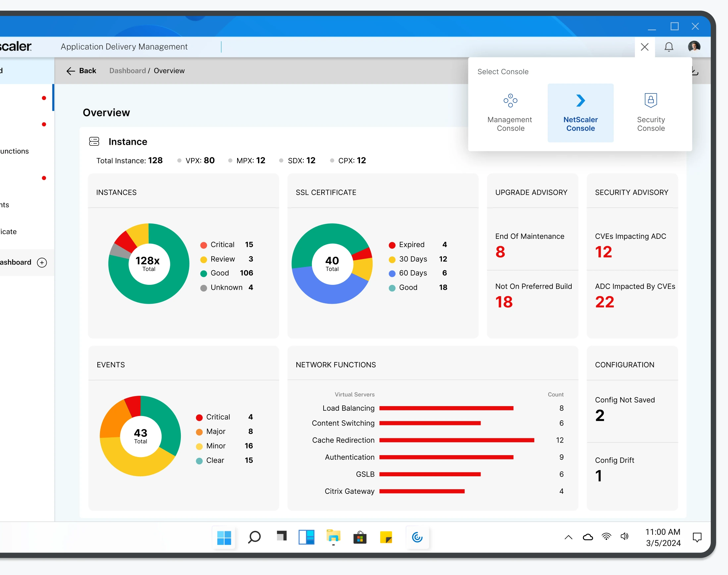
Task: Expand the system tray hidden icons chevron
Action: coord(568,537)
